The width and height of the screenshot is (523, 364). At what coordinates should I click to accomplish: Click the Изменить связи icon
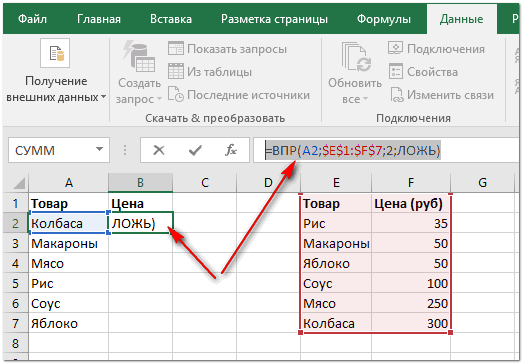[x=397, y=94]
